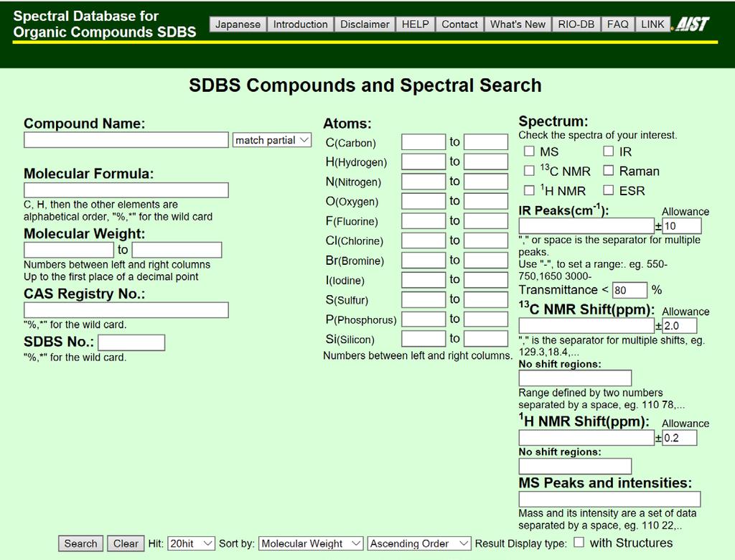Click the Chlorine minimum field

click(x=423, y=240)
